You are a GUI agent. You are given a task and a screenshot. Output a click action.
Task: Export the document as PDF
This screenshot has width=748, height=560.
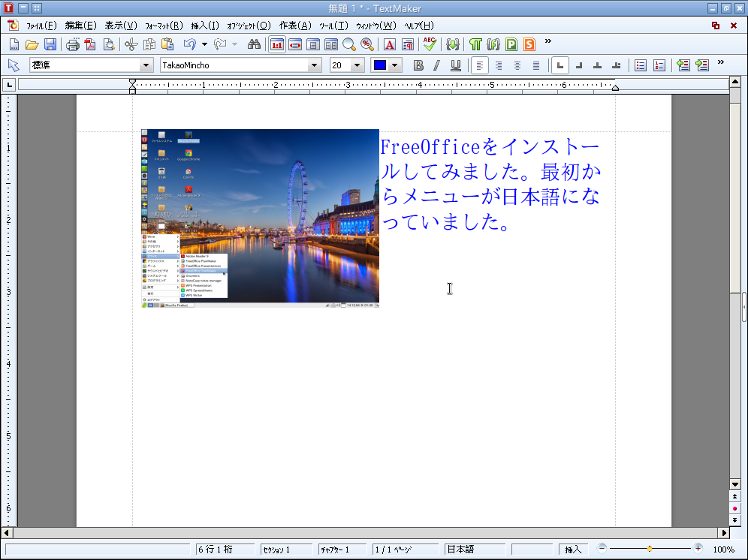coord(90,45)
